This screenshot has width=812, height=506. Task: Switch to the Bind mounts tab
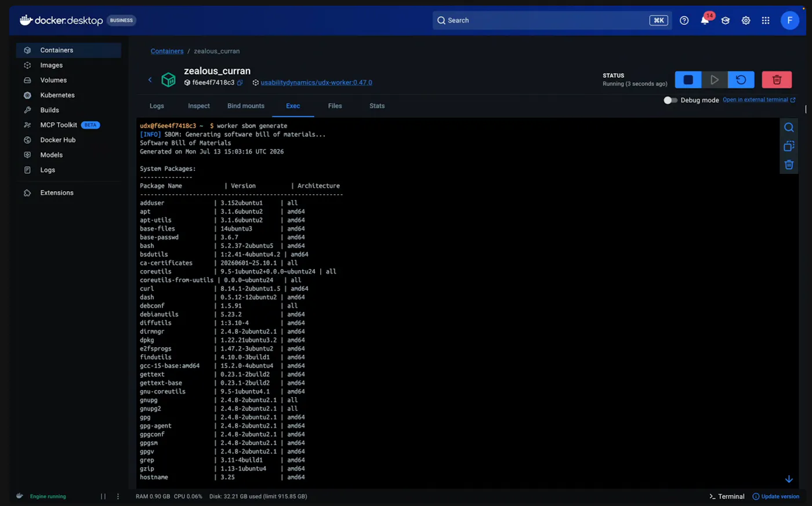point(246,106)
